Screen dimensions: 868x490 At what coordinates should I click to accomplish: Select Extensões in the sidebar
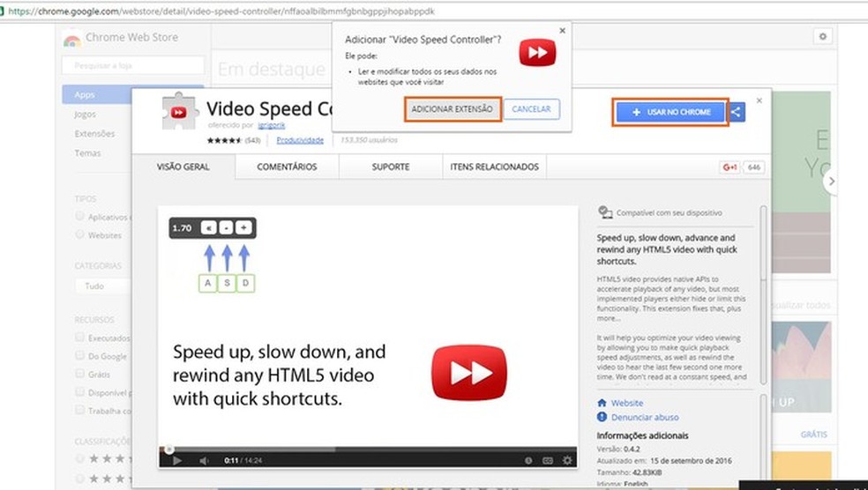click(94, 134)
